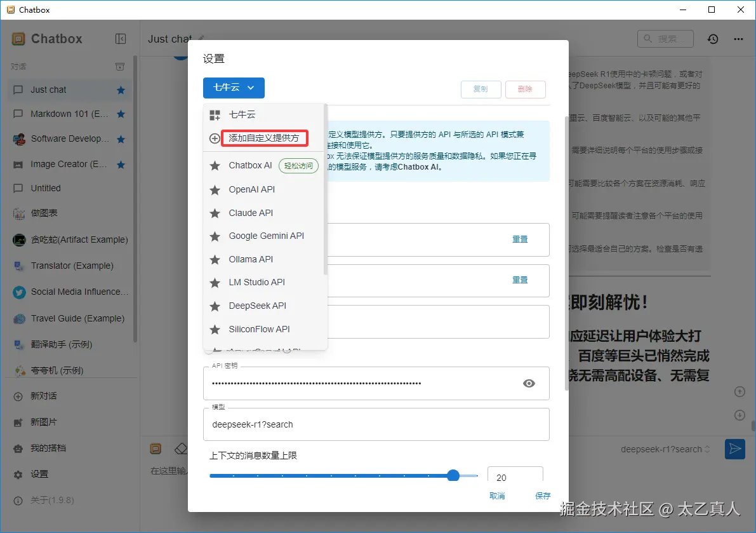The width and height of the screenshot is (756, 533).
Task: Select Google Gemini API provider
Action: tap(265, 236)
